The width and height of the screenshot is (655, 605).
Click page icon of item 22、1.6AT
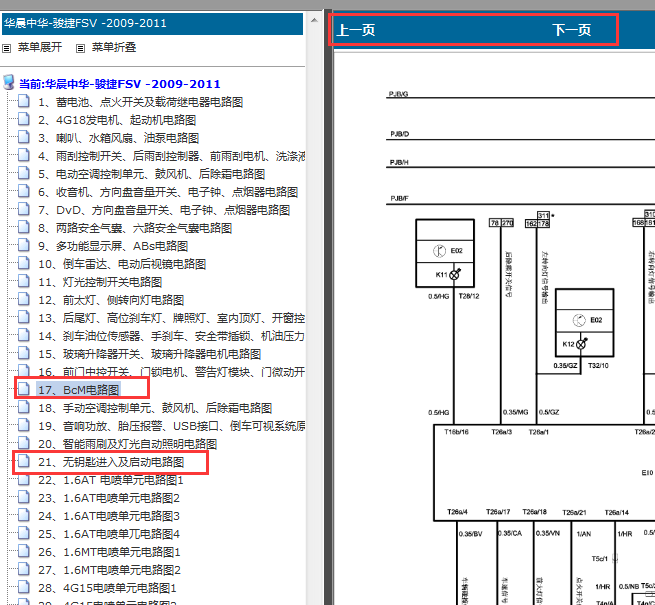[x=24, y=479]
